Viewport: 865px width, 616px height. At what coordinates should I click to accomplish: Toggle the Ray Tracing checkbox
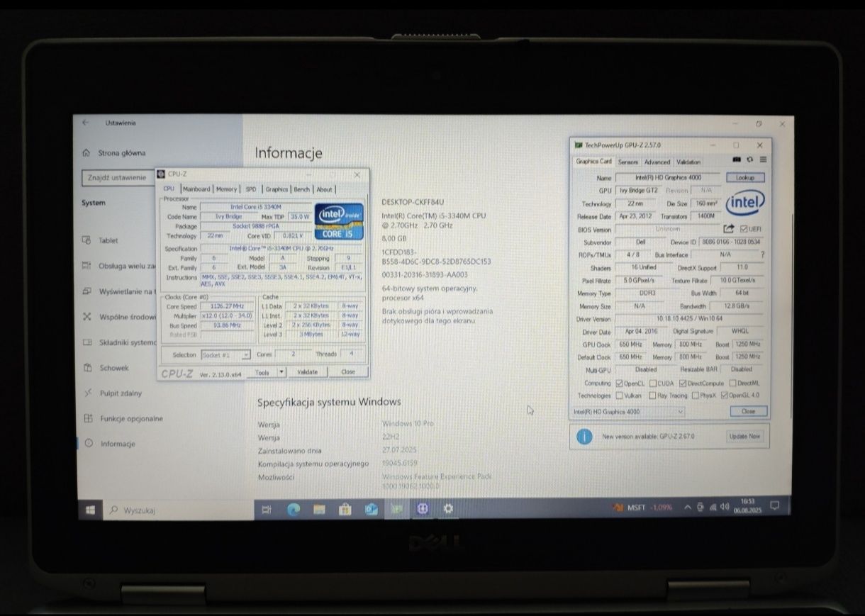click(652, 396)
